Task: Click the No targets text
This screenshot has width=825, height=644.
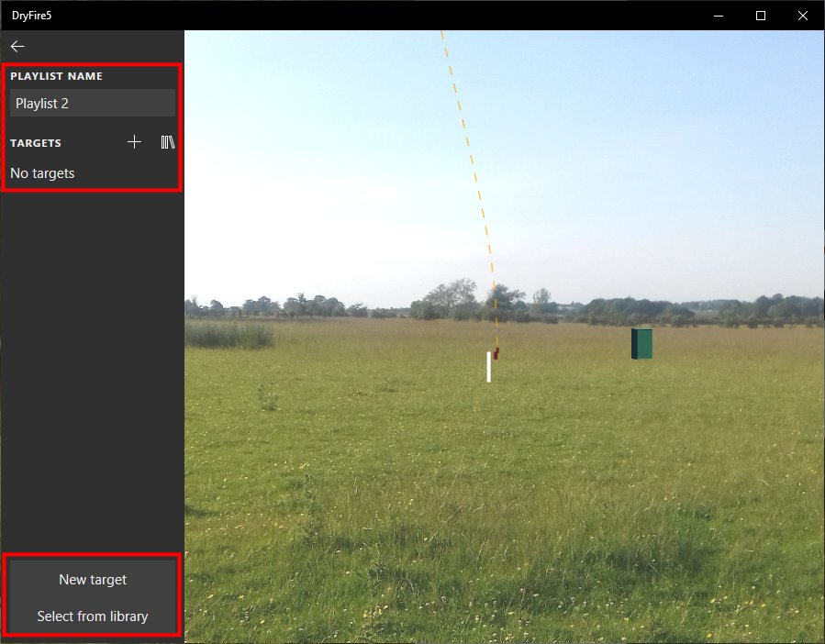Action: pos(42,173)
